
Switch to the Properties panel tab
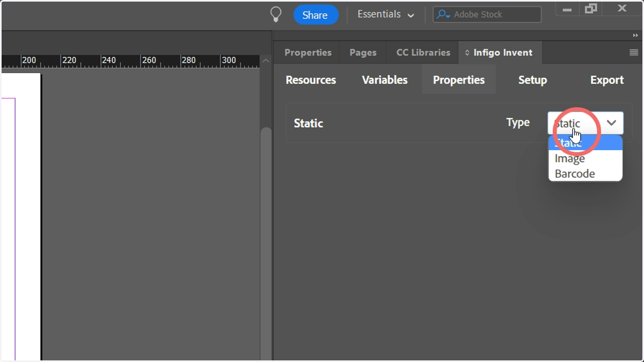point(308,53)
